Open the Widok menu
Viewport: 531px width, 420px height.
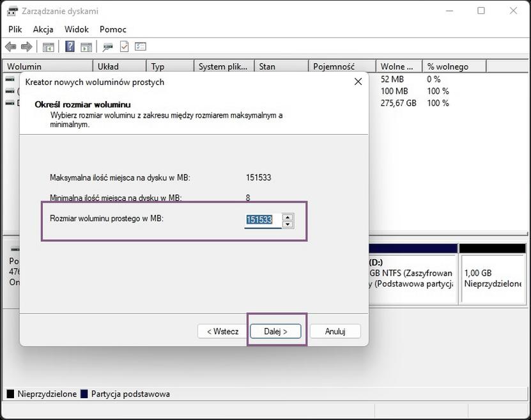pyautogui.click(x=77, y=29)
